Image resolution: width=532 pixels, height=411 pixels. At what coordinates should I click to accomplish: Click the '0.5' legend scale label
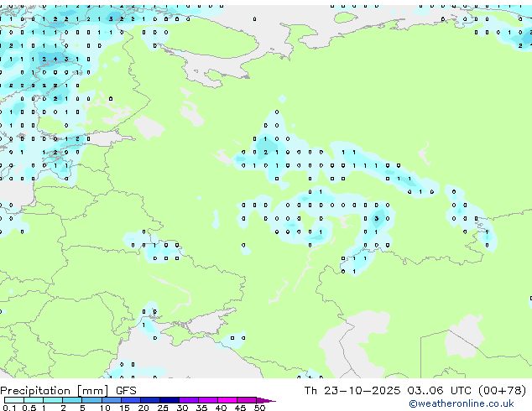point(29,408)
